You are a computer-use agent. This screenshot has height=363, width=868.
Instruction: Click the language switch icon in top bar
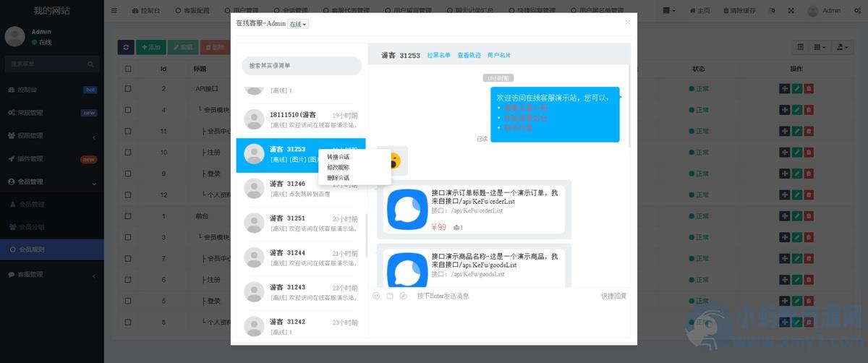click(x=772, y=11)
